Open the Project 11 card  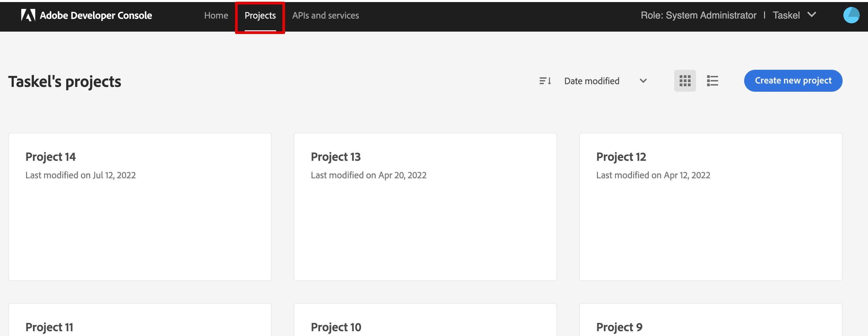pyautogui.click(x=140, y=323)
